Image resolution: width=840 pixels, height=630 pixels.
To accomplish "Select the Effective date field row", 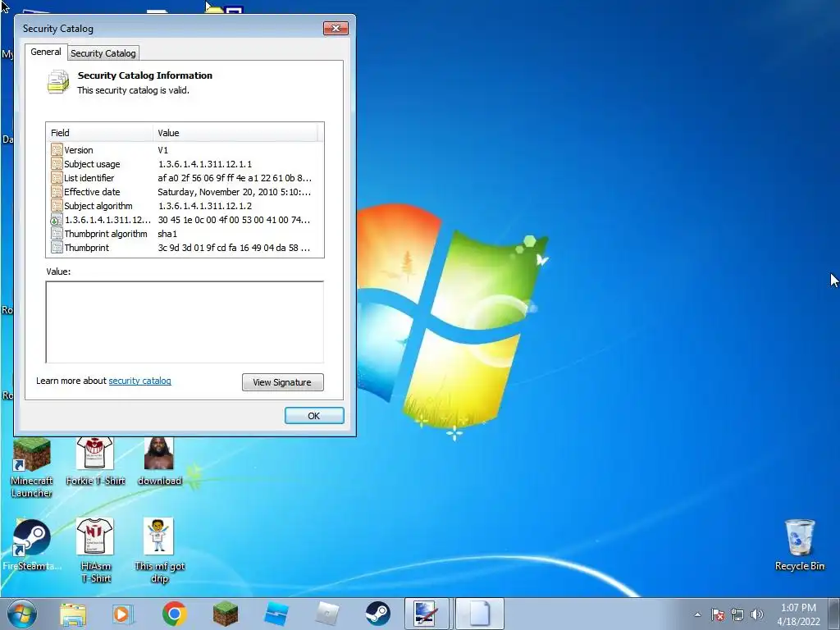I will coord(185,192).
